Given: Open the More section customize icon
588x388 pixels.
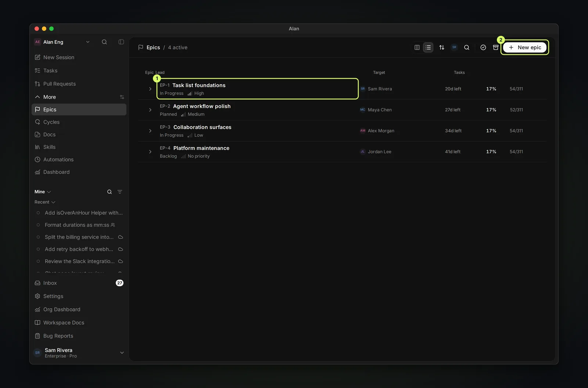Looking at the screenshot, I should tap(122, 97).
